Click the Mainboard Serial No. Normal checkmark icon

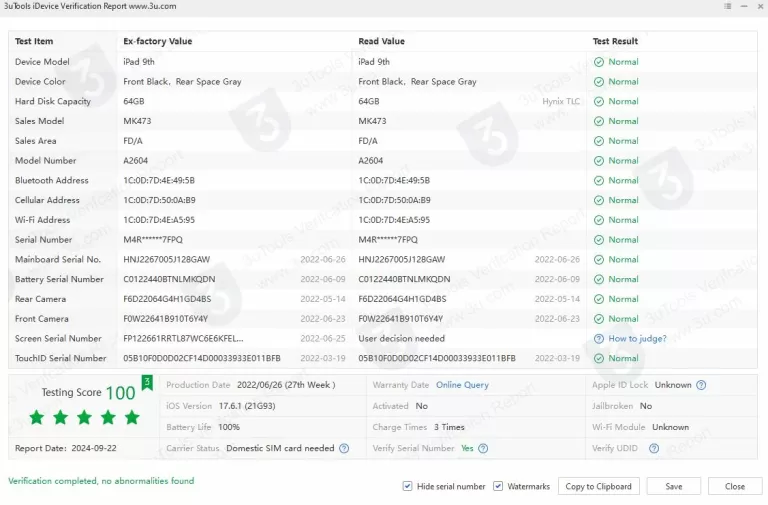click(599, 260)
